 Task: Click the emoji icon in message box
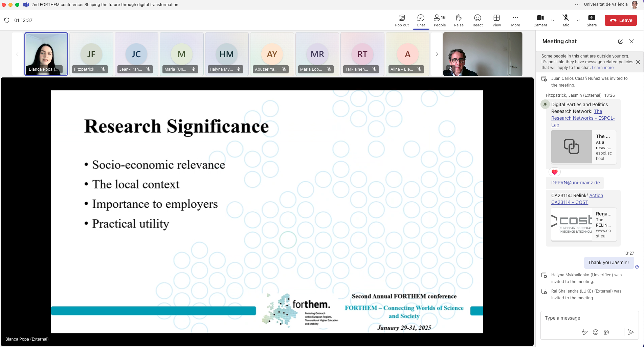click(x=596, y=332)
